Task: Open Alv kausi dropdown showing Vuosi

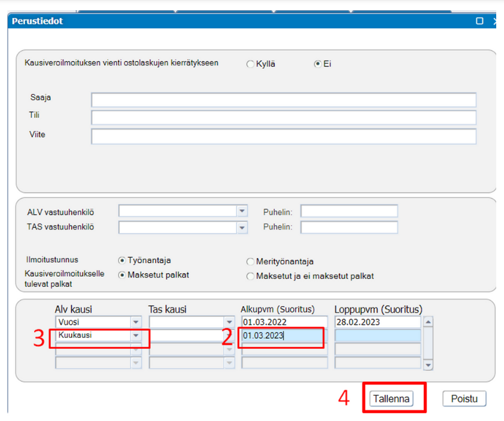Action: coord(136,322)
